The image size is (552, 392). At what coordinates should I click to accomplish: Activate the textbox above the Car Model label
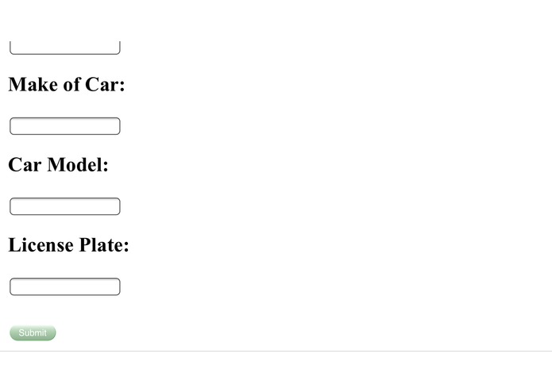click(x=65, y=126)
